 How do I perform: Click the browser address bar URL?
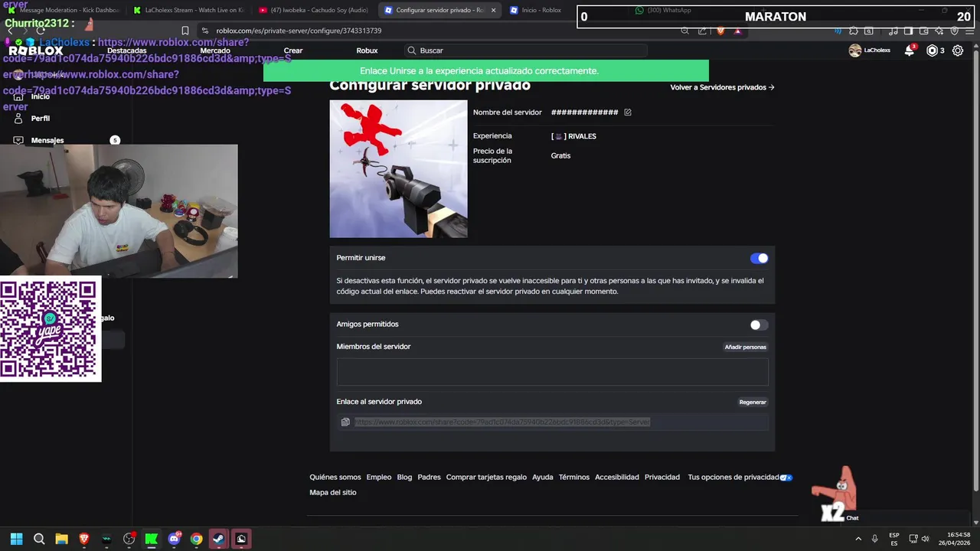click(x=299, y=31)
